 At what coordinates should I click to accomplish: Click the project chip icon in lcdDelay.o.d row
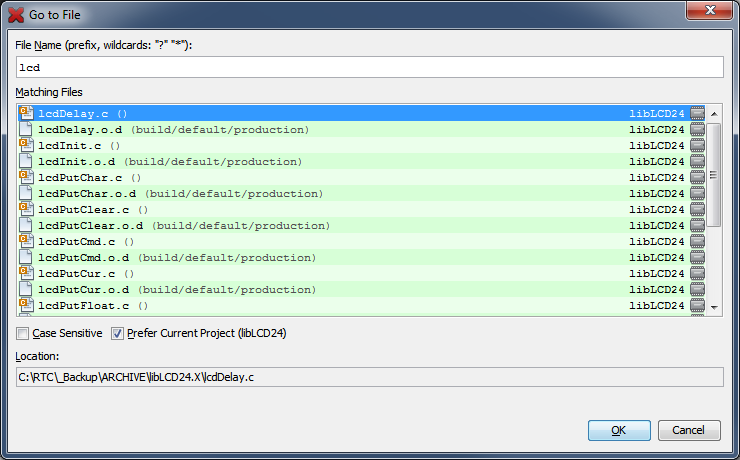pyautogui.click(x=697, y=129)
